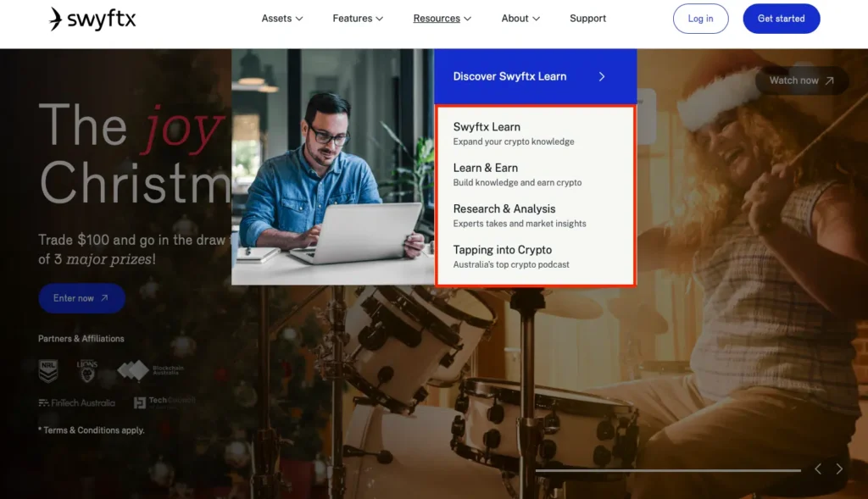The image size is (868, 499).
Task: Go to the next carousel slide
Action: point(839,469)
